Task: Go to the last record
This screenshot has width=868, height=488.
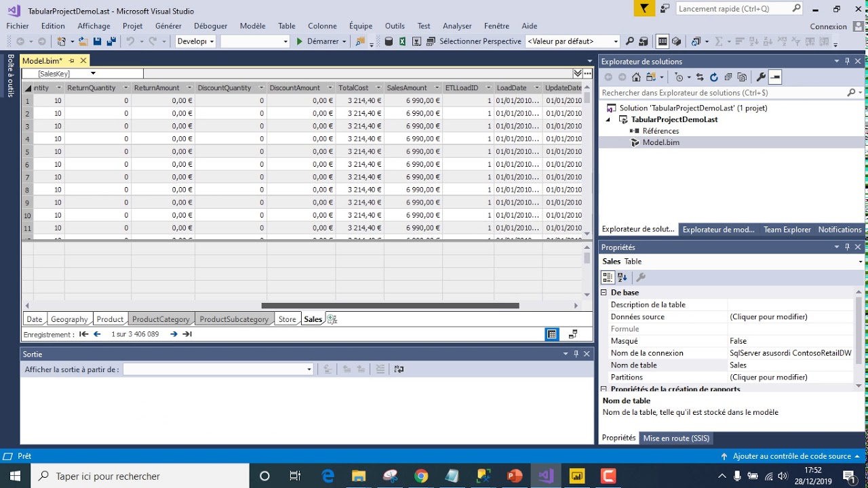Action: click(187, 334)
